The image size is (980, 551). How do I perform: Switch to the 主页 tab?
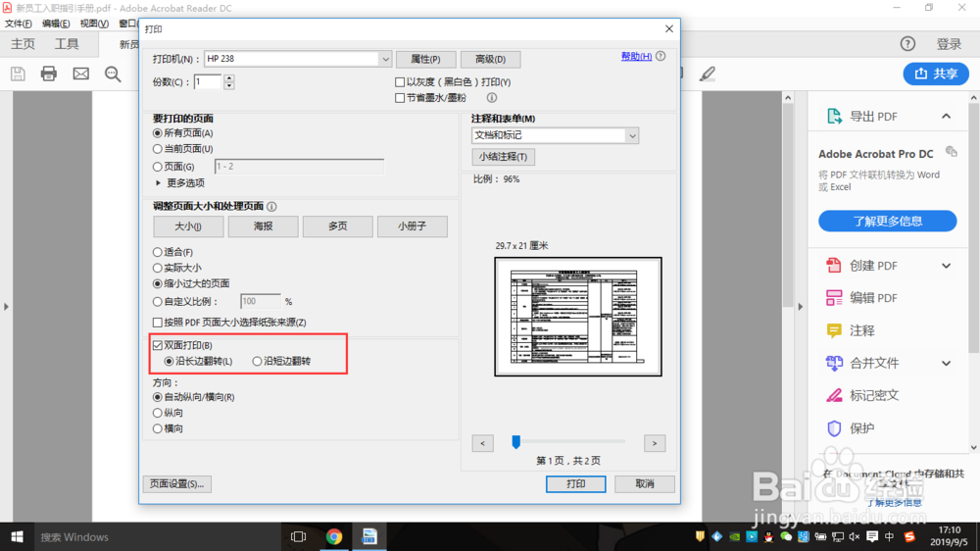24,44
